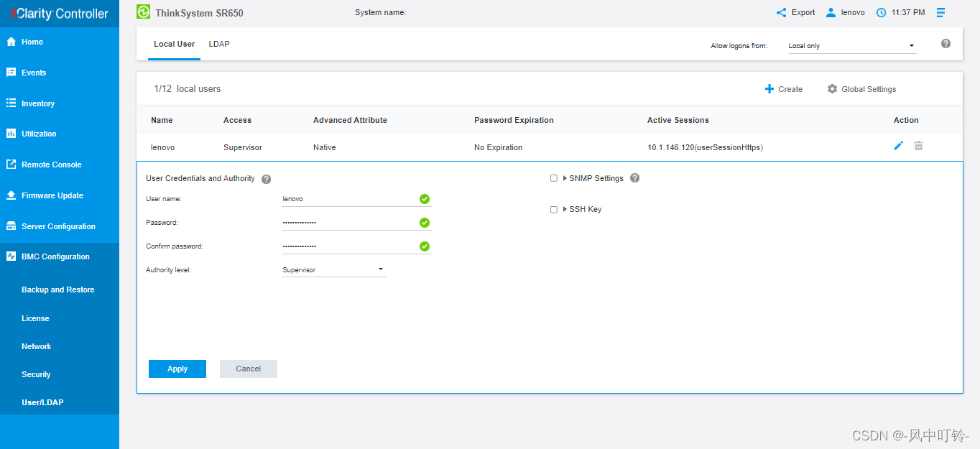
Task: Expand the SSH Key section arrow
Action: tap(565, 210)
